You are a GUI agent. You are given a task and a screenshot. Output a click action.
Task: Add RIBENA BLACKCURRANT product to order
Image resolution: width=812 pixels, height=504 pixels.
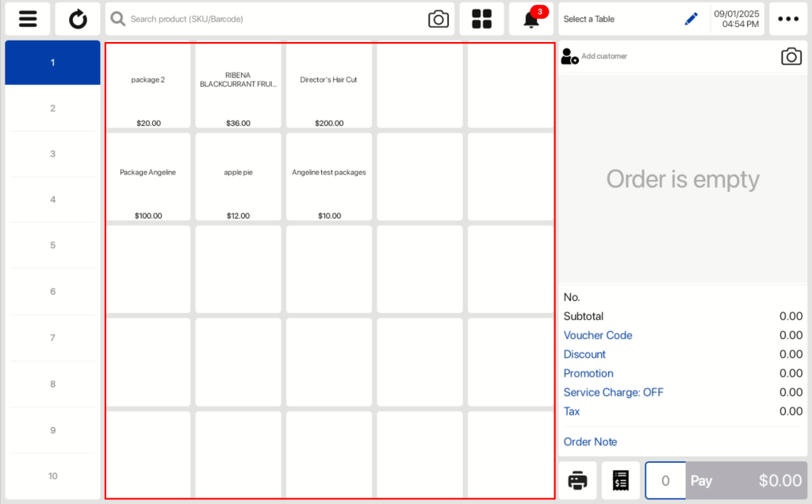[x=238, y=86]
